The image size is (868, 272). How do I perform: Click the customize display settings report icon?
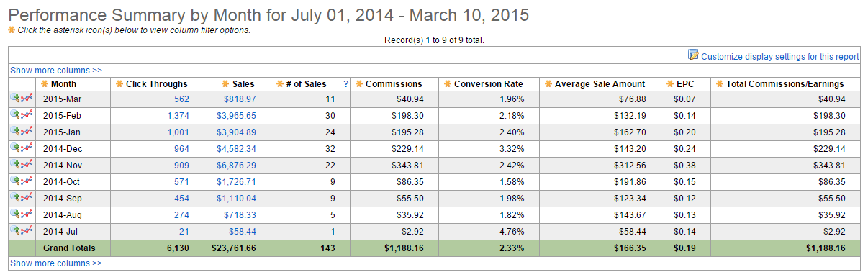pos(694,55)
